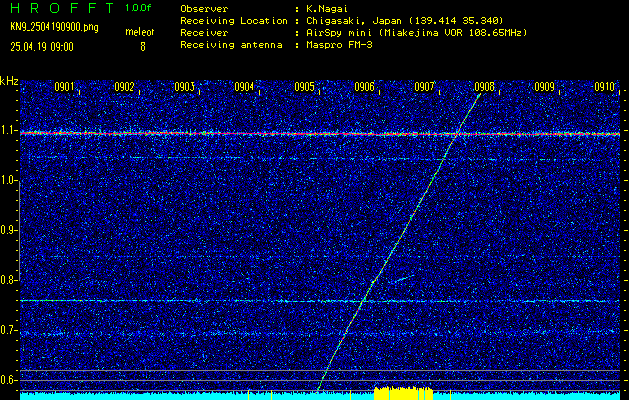The height and width of the screenshot is (400, 629).
Task: Click the 1.1 kHz axis label
Action: click(8, 131)
